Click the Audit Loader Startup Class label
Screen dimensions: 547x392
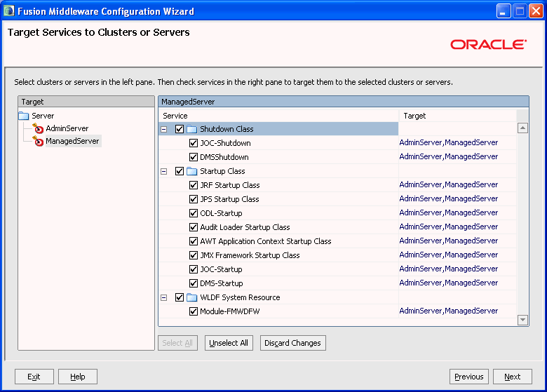[245, 227]
